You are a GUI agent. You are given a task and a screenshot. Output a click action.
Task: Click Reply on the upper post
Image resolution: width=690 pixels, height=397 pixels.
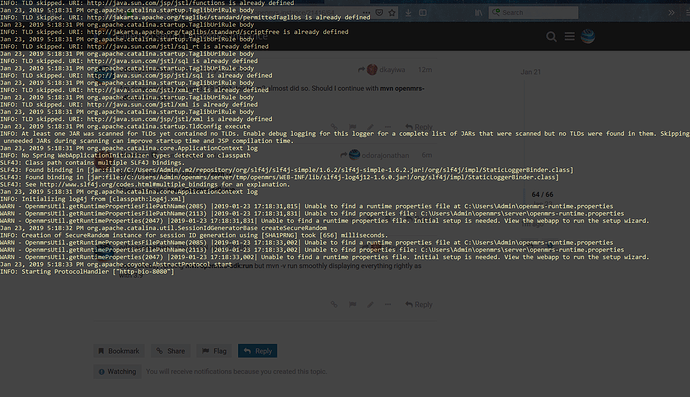click(419, 127)
